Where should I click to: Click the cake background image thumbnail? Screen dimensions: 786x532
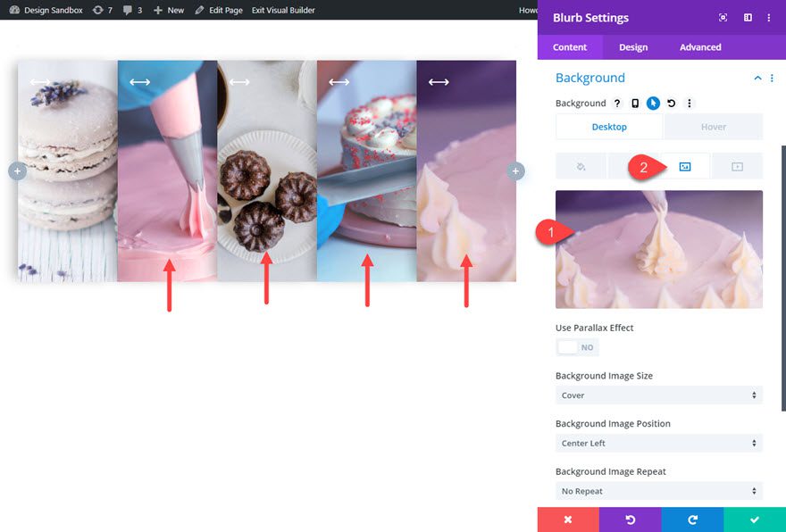pyautogui.click(x=658, y=248)
